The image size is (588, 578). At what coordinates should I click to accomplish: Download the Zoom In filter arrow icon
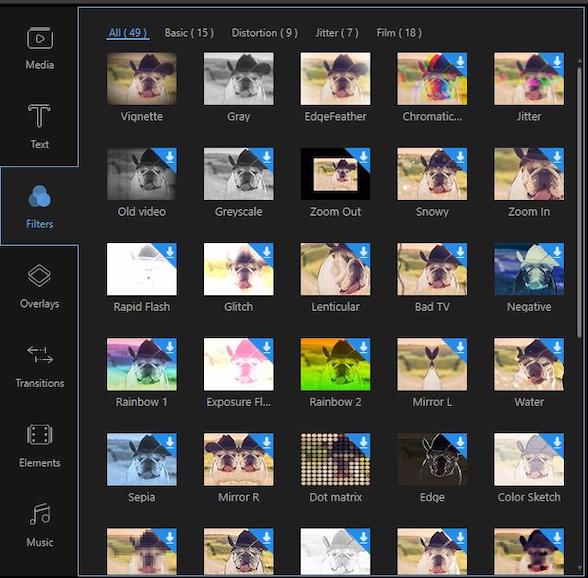557,156
